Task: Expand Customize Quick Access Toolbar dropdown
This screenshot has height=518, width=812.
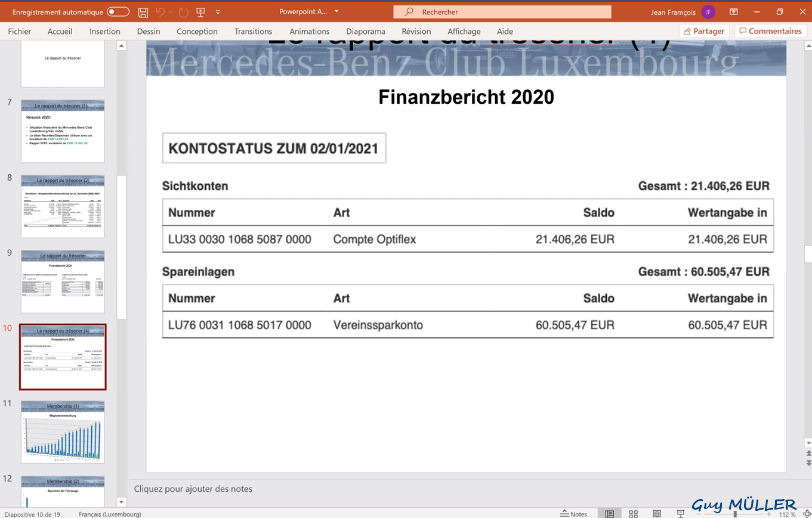Action: tap(218, 12)
